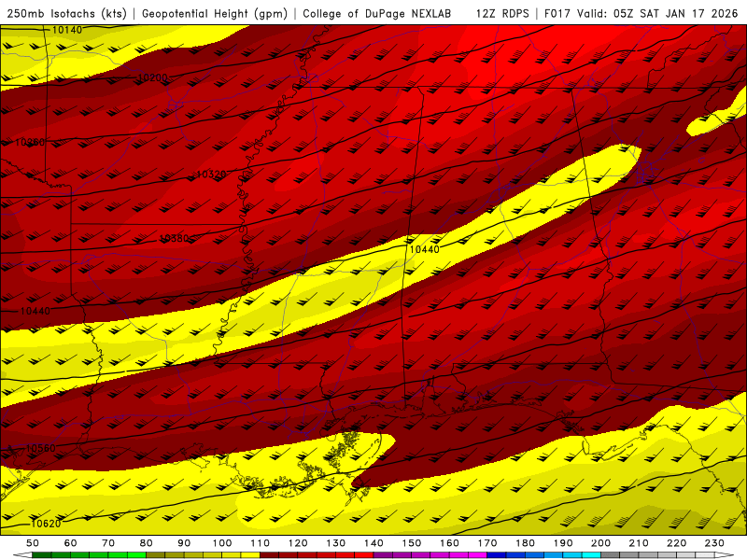Select the 10620 contour label
The image size is (747, 560).
click(46, 524)
